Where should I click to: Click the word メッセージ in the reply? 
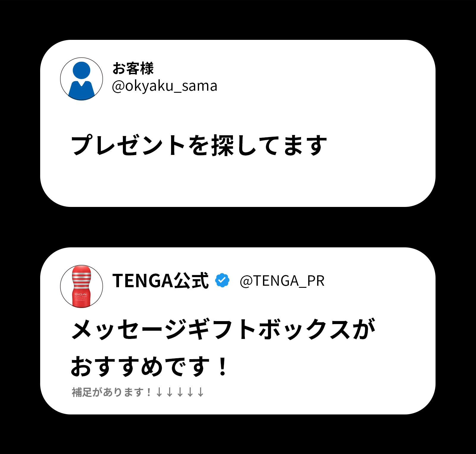130,329
